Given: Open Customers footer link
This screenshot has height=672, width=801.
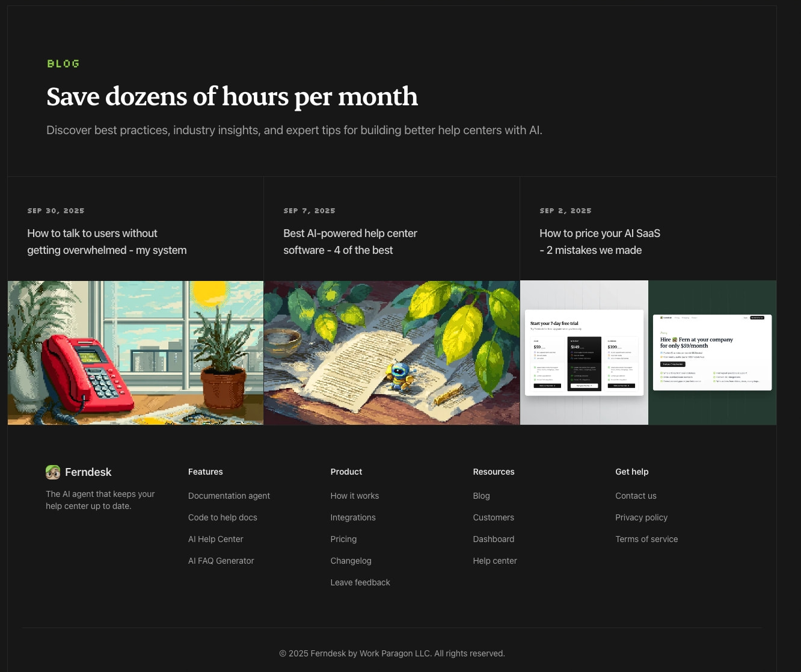Looking at the screenshot, I should (494, 517).
